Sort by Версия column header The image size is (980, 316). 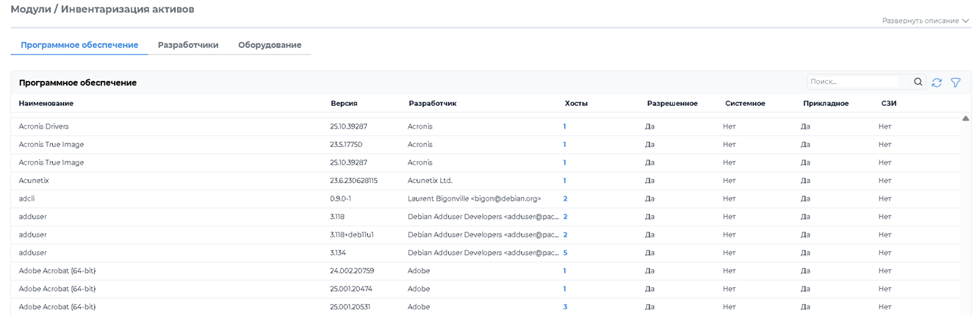(x=344, y=104)
